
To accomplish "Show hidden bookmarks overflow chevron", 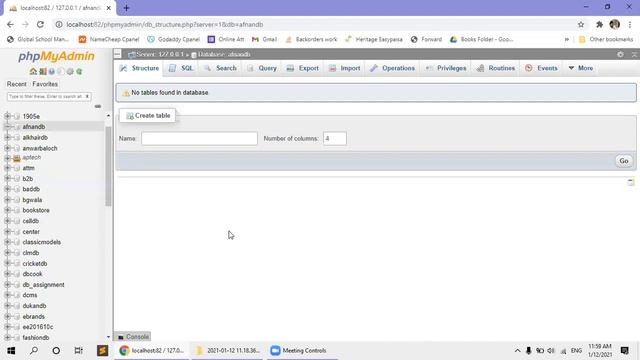I will pos(567,40).
